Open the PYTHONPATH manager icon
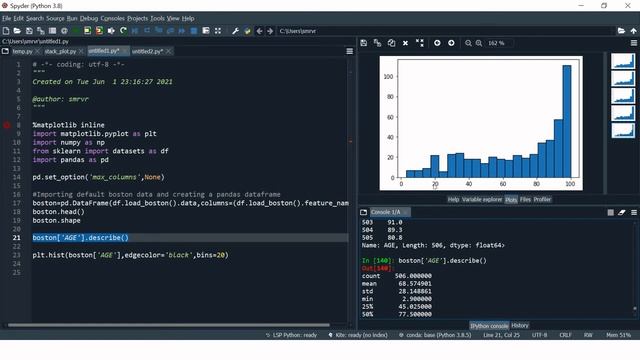This screenshot has width=640, height=360. pyautogui.click(x=247, y=31)
